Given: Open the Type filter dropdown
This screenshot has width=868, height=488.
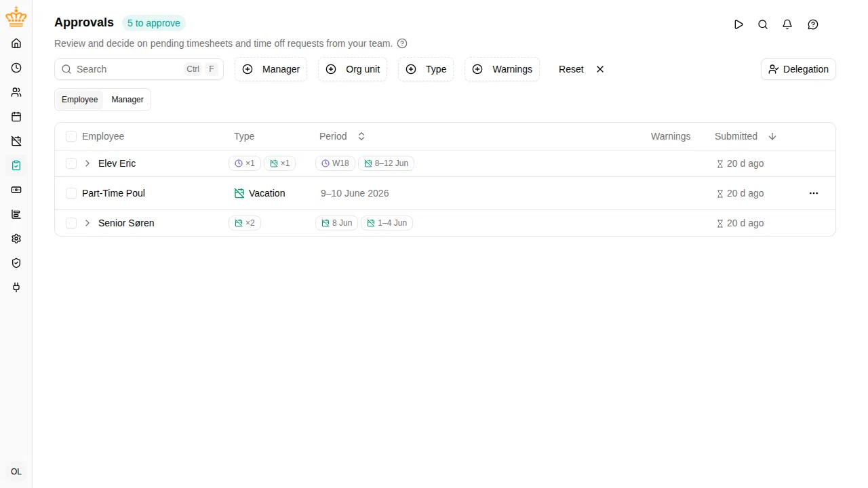Looking at the screenshot, I should coord(426,69).
